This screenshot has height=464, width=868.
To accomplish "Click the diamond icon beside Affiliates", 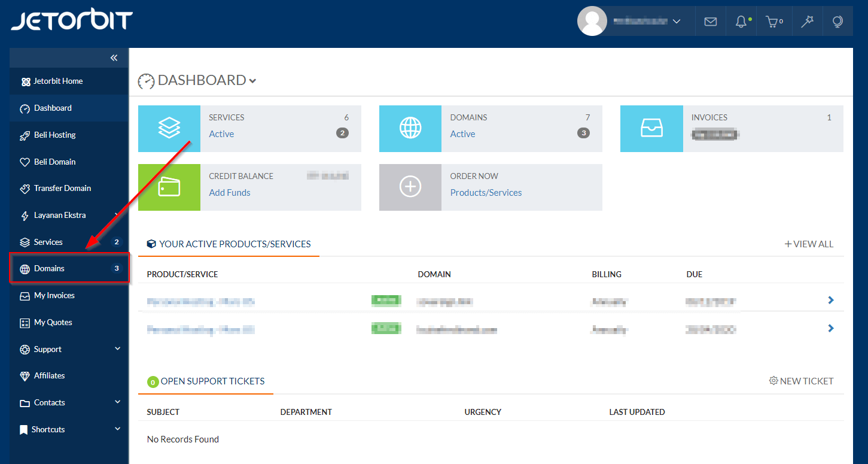I will pos(25,376).
